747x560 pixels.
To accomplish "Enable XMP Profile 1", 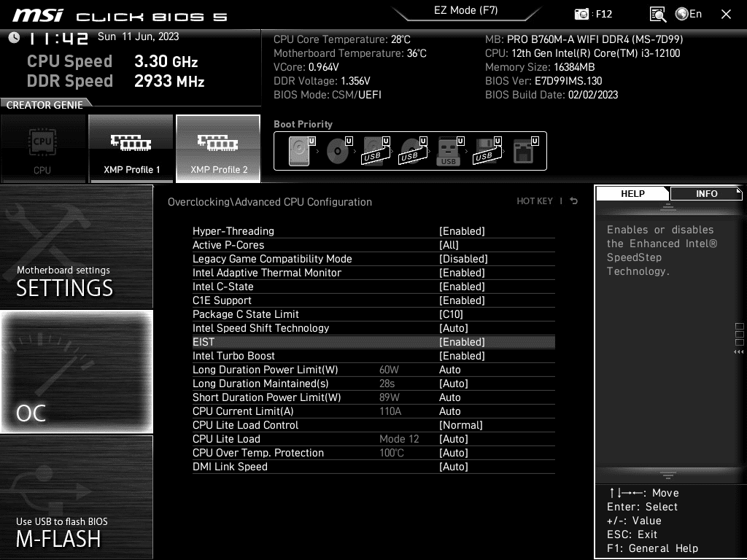I will pos(131,149).
